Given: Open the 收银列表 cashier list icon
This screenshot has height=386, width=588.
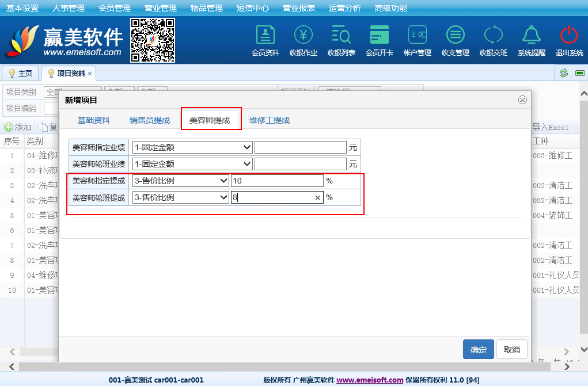Looking at the screenshot, I should click(342, 36).
